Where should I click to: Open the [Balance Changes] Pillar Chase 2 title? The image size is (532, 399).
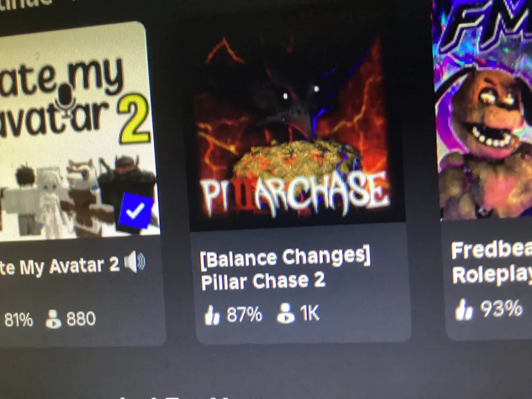click(x=285, y=270)
